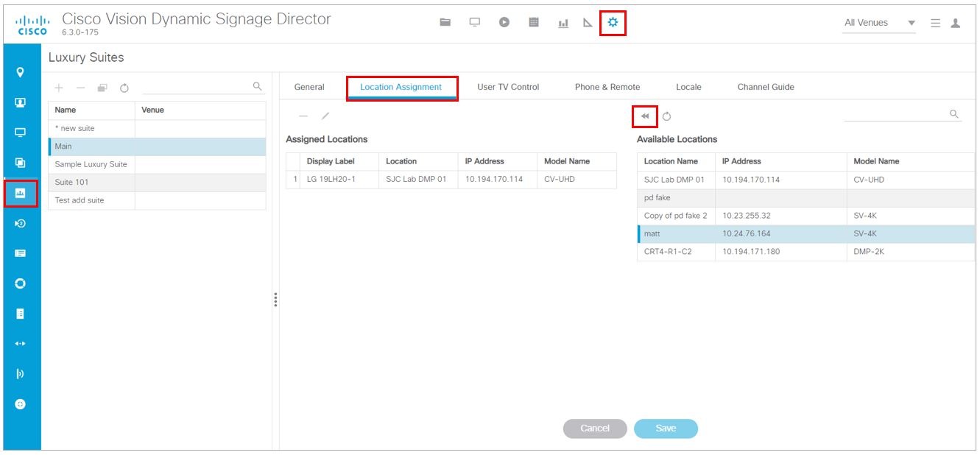Open the bar chart icon in the header
The height and width of the screenshot is (455, 980).
[563, 23]
